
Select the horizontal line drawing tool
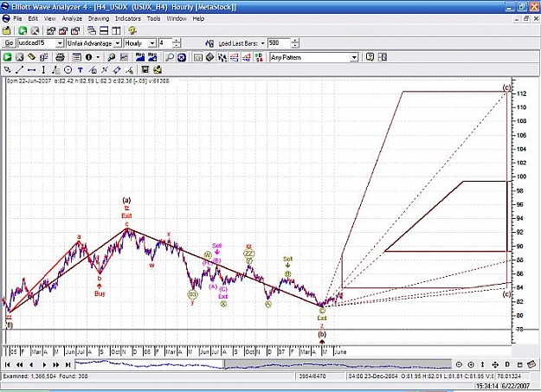point(31,70)
